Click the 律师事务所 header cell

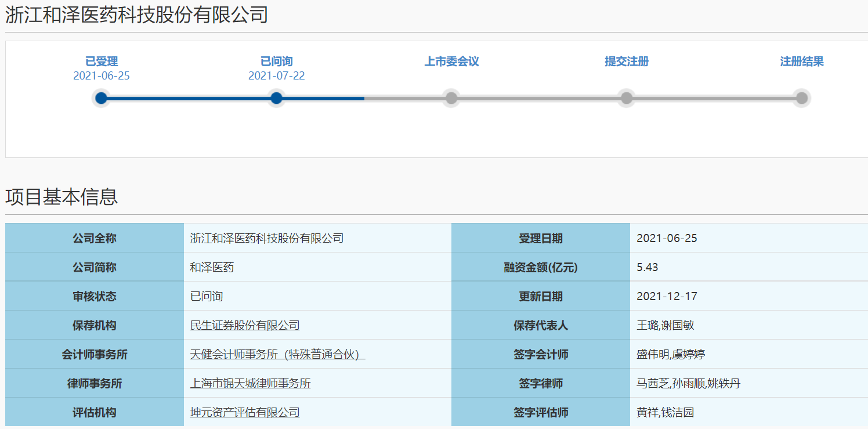coord(95,383)
